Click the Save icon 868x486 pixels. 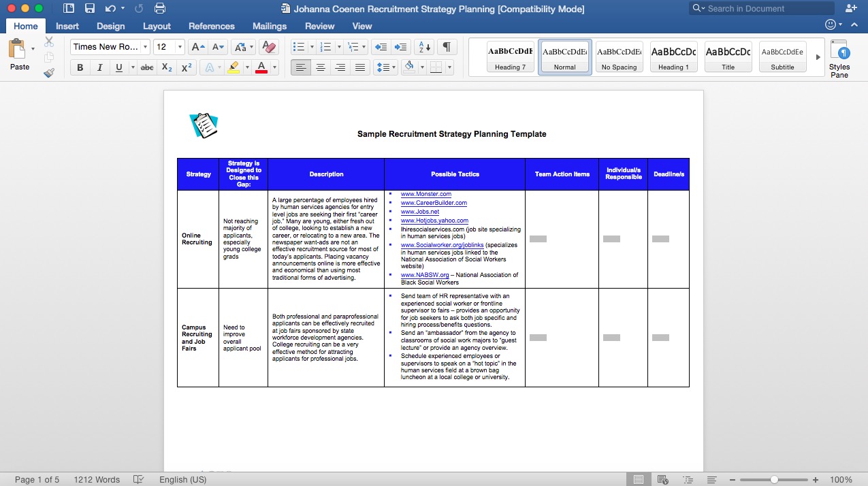91,7
